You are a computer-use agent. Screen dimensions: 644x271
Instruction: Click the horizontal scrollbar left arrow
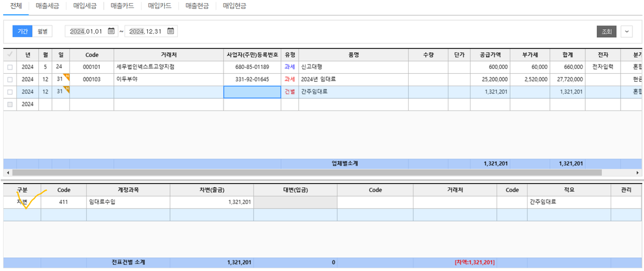[x=6, y=172]
